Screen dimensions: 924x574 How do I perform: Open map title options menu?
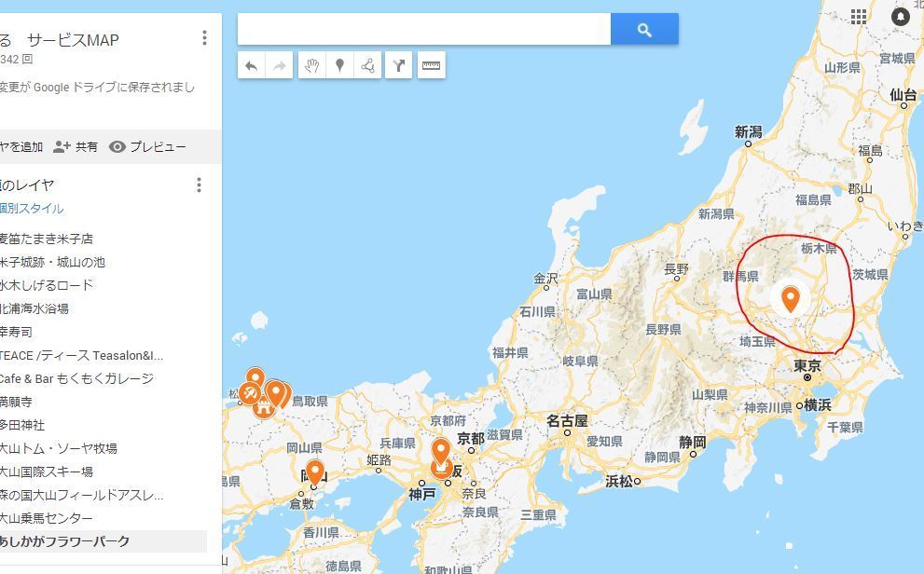pos(204,37)
